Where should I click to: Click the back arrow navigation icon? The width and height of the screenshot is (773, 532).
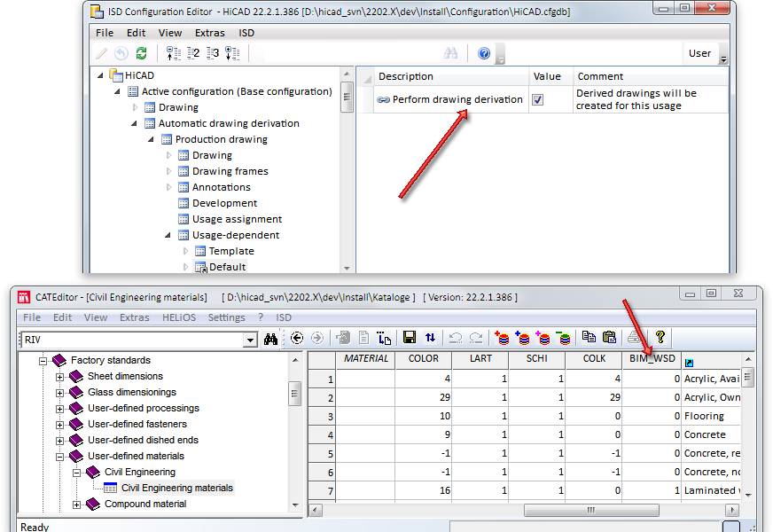click(297, 339)
